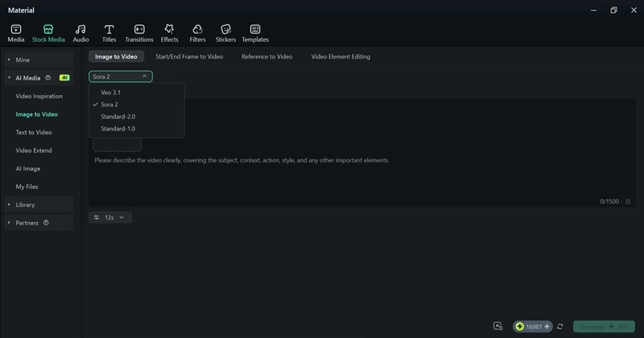
Task: Add credits with the plus icon
Action: coord(547,327)
